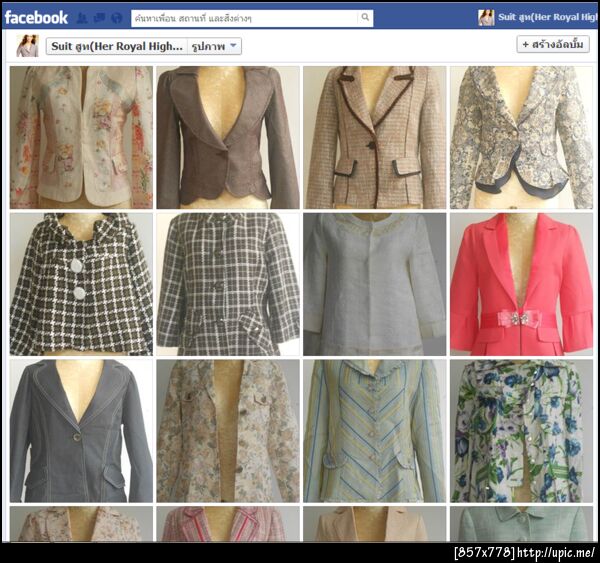Click the + สร้างอัลบั้ม button
The width and height of the screenshot is (600, 563).
(x=553, y=44)
